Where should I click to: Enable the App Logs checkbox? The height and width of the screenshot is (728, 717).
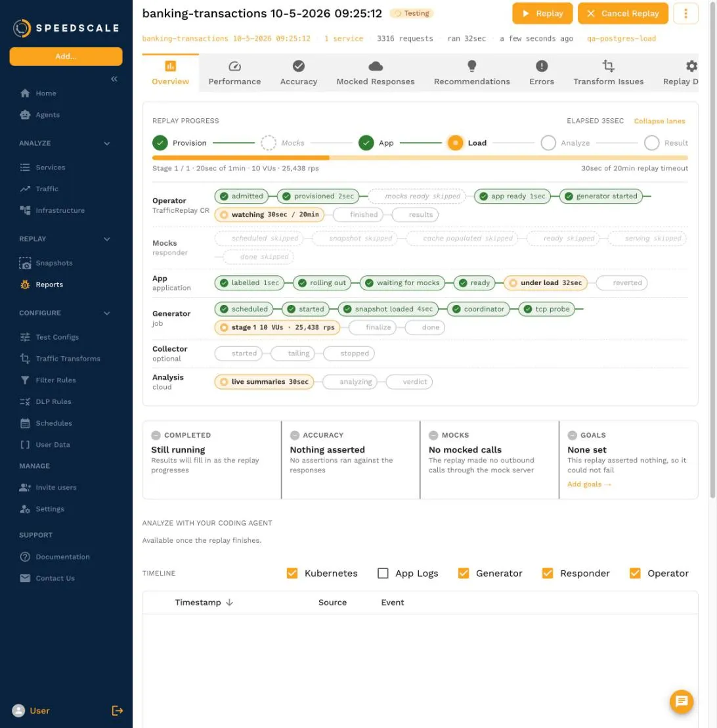point(383,574)
